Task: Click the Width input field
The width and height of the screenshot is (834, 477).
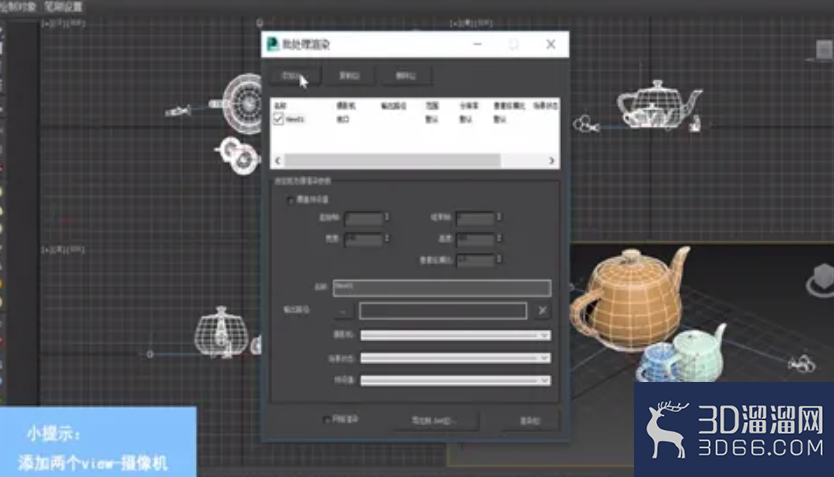Action: [364, 239]
